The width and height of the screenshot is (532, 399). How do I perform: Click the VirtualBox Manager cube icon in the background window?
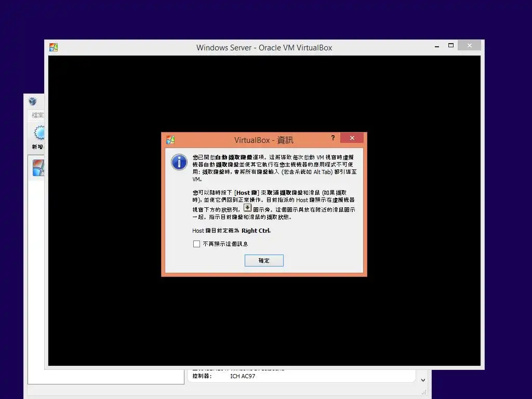33,101
